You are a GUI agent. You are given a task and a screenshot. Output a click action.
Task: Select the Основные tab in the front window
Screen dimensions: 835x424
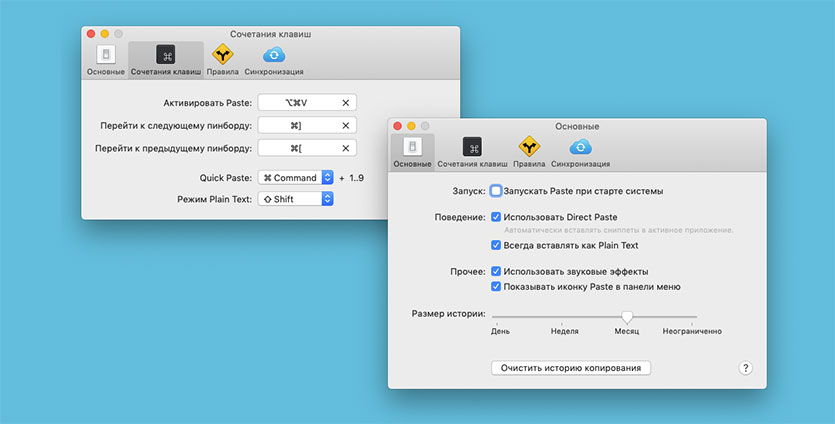(412, 152)
